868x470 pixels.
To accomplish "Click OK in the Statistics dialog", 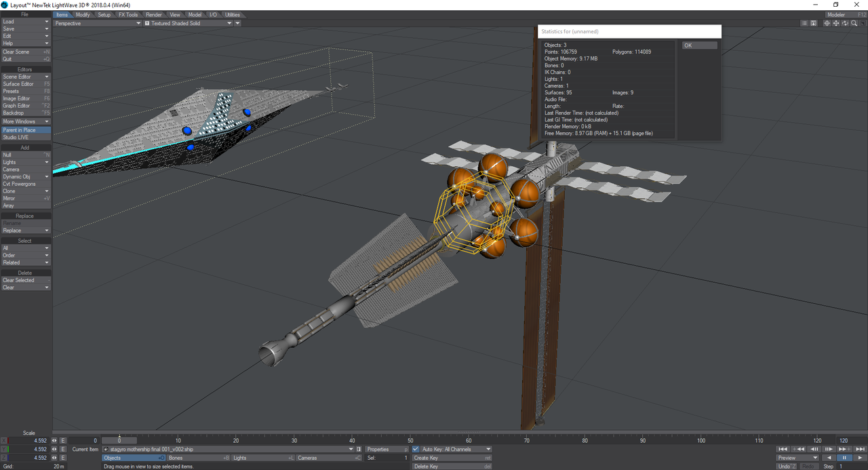I will [x=699, y=45].
